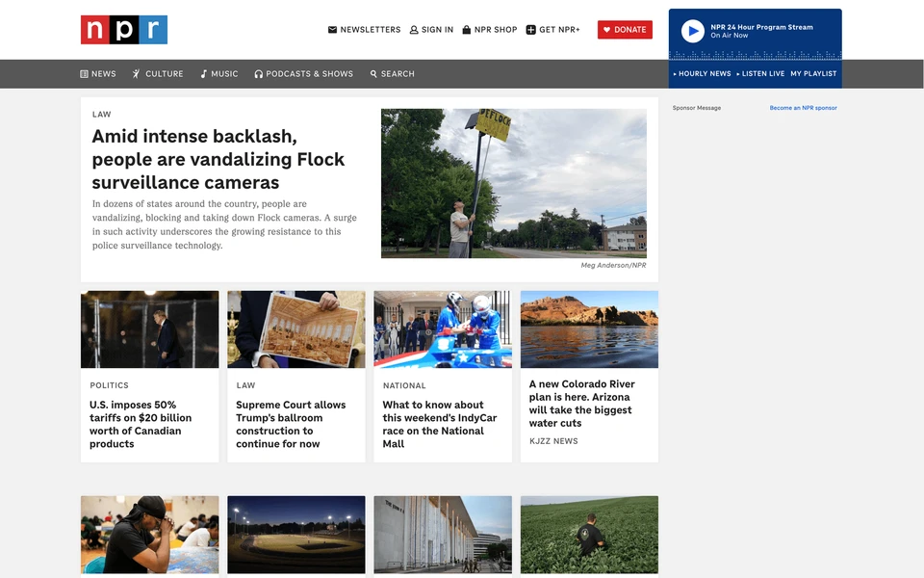Click the Politics category label
The width and height of the screenshot is (924, 578).
coord(109,385)
